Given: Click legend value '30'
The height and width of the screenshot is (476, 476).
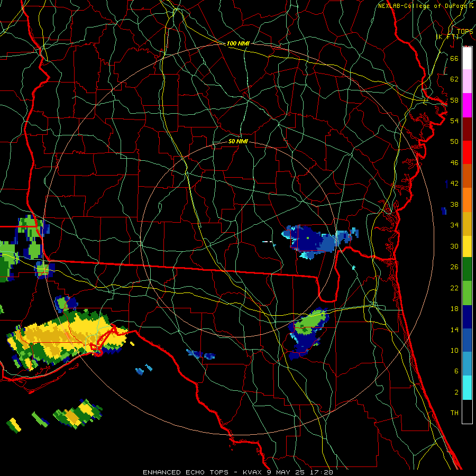Looking at the screenshot, I should (x=454, y=246).
